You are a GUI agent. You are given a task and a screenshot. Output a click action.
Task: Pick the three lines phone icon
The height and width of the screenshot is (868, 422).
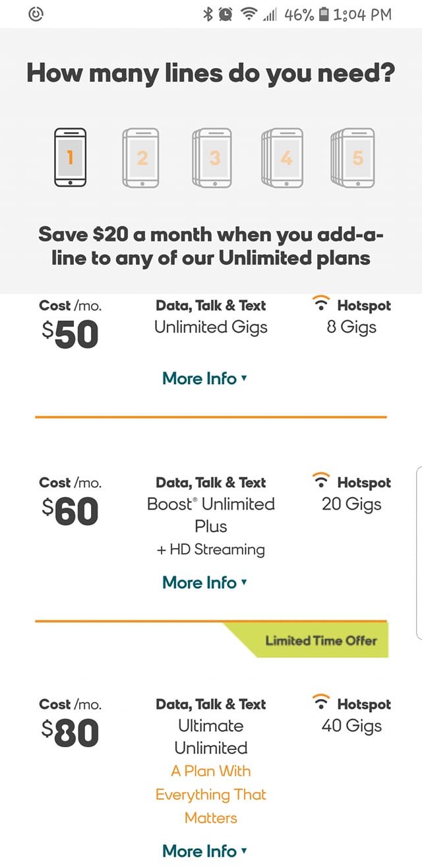pos(212,157)
